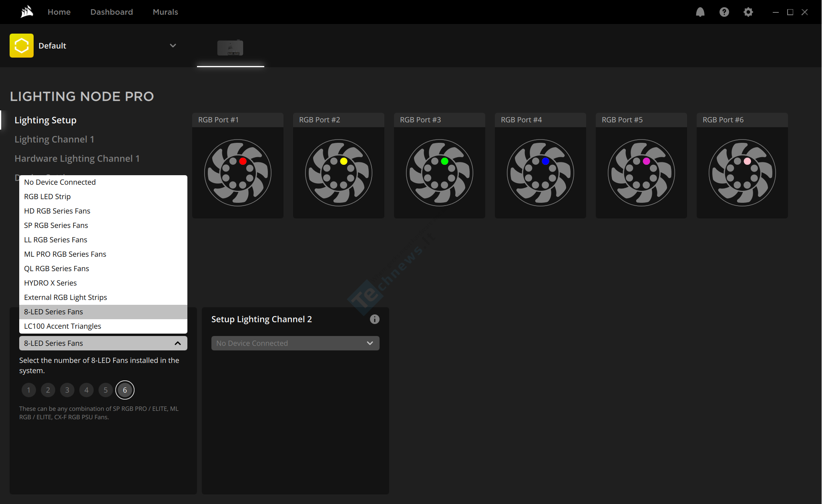Click the Setup Lighting Channel 2 heading
822x504 pixels.
(261, 319)
